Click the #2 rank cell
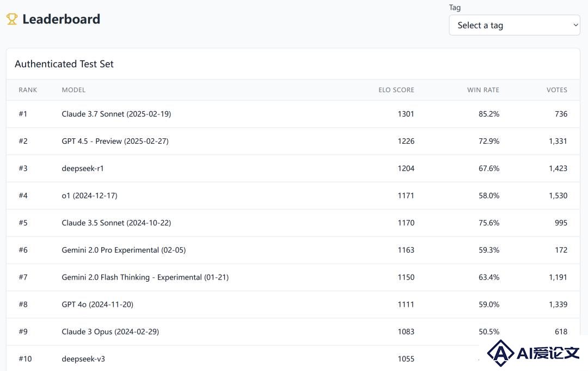Screen dimensions: 588x371 pyautogui.click(x=23, y=142)
